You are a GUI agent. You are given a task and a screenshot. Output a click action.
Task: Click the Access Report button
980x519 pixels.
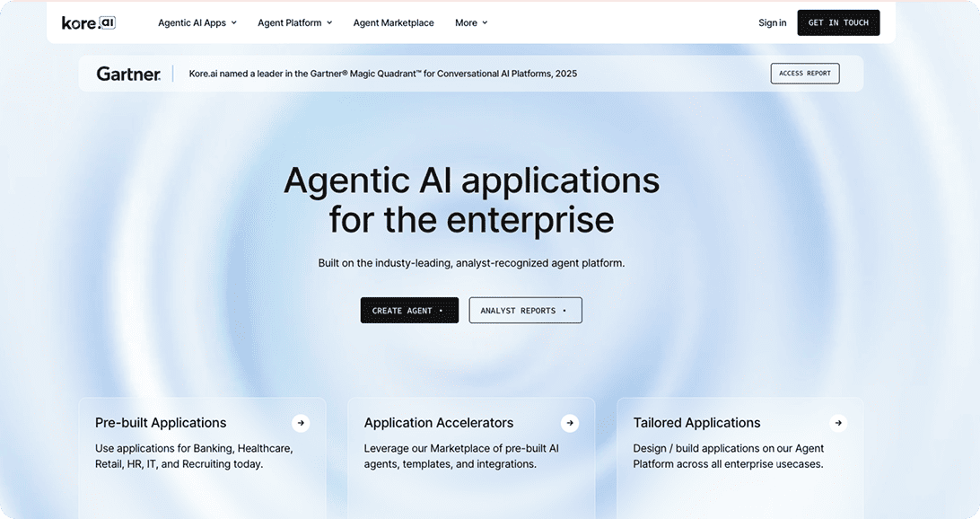click(804, 74)
